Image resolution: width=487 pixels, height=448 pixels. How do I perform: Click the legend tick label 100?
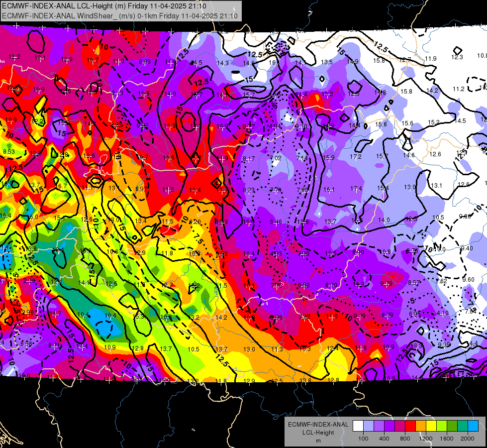click(x=363, y=439)
